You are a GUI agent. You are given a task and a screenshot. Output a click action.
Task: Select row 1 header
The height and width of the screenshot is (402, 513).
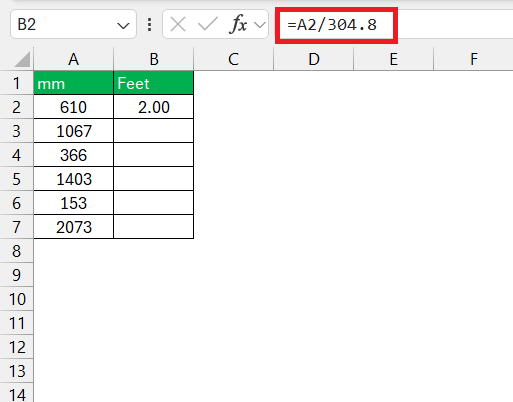[x=17, y=83]
